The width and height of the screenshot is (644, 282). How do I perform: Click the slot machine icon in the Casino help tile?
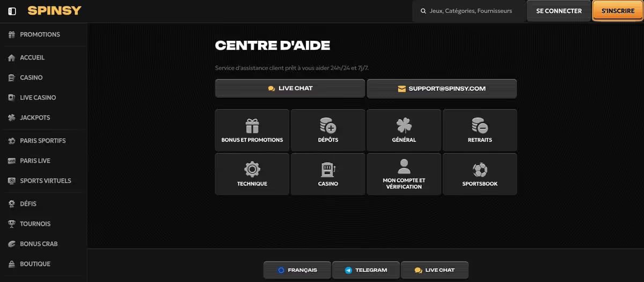click(x=328, y=170)
